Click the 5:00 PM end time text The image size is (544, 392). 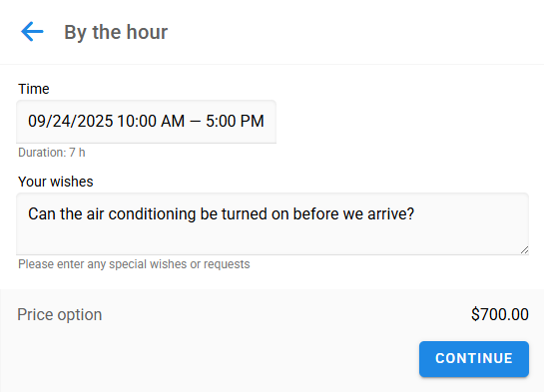click(x=235, y=121)
